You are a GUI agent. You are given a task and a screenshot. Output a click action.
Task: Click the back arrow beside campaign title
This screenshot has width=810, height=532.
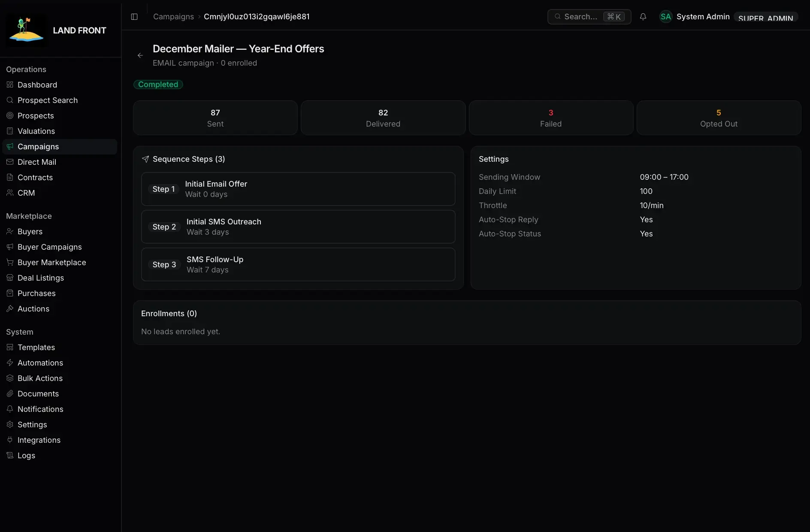coord(140,55)
